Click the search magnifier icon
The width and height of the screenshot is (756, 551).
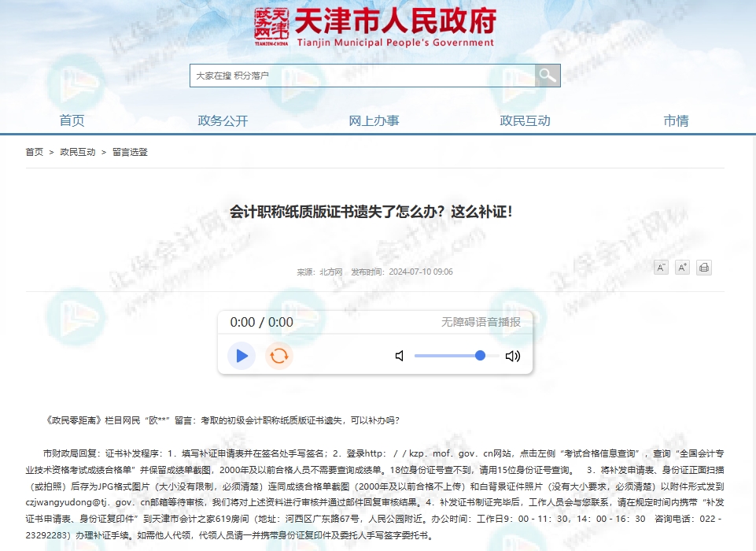[x=548, y=75]
